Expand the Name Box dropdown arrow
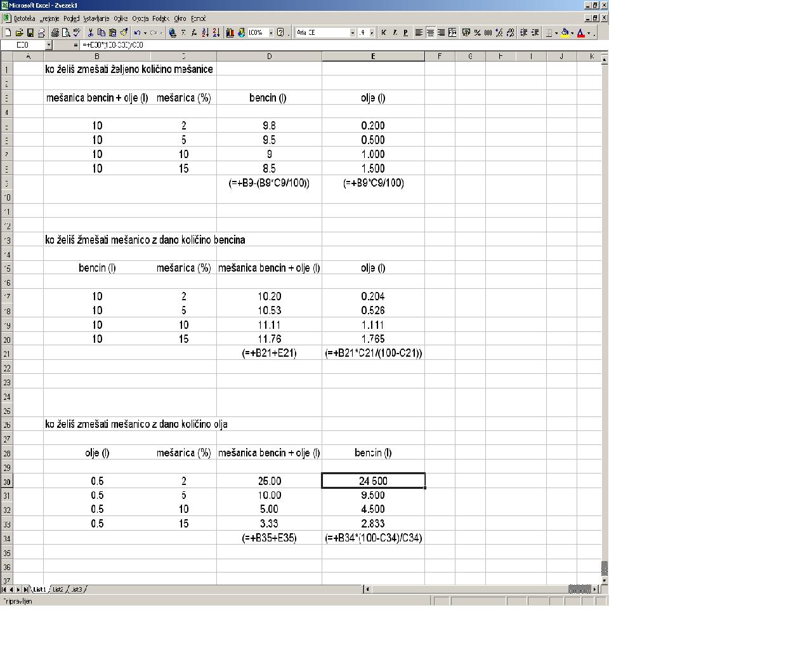The width and height of the screenshot is (812, 650). pos(49,45)
